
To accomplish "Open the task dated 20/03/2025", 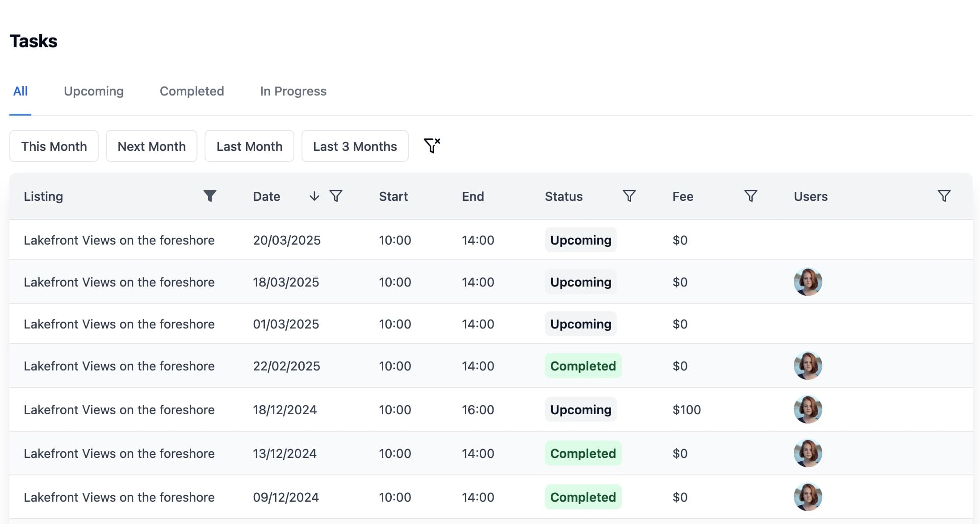I will pos(119,240).
